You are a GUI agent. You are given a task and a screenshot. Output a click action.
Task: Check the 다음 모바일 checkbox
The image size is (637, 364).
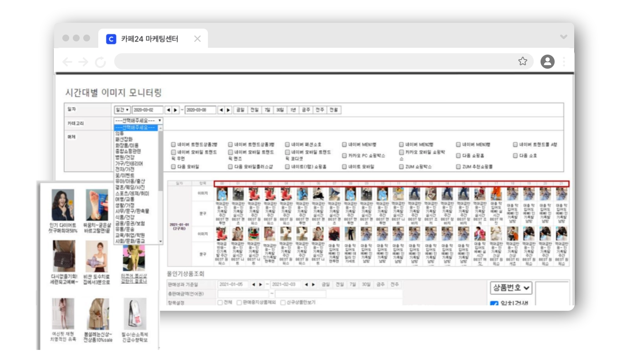click(x=173, y=167)
